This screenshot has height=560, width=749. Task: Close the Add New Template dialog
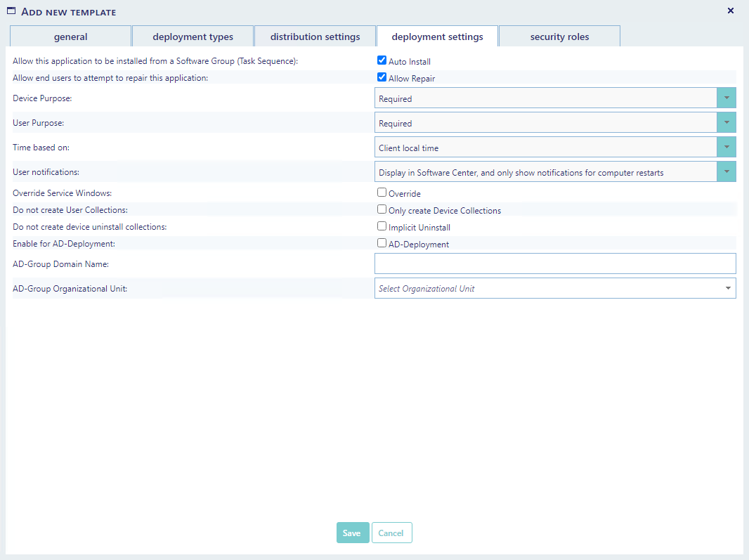[730, 11]
